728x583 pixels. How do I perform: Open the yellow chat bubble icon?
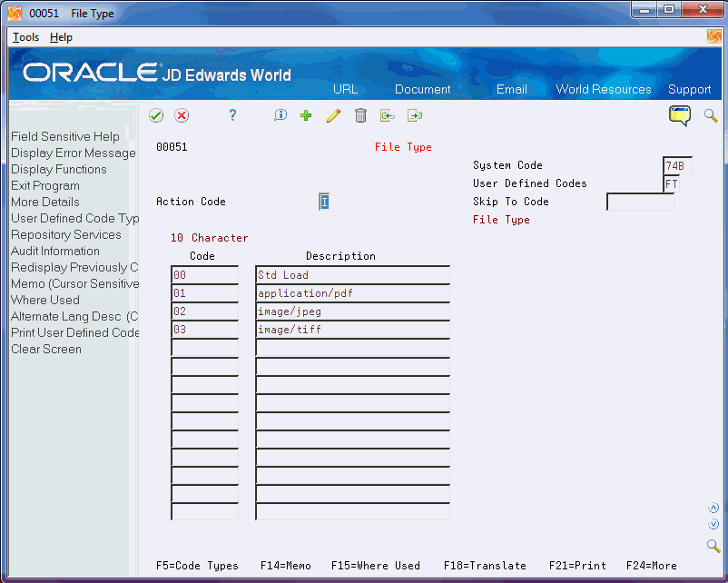click(680, 115)
